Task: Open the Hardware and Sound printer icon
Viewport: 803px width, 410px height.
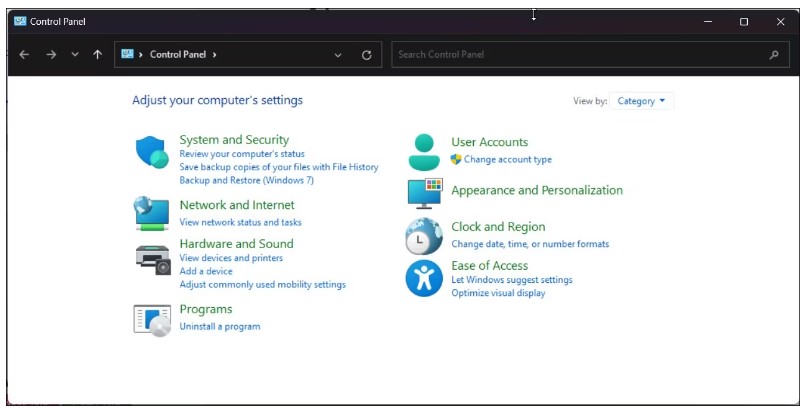Action: point(153,260)
